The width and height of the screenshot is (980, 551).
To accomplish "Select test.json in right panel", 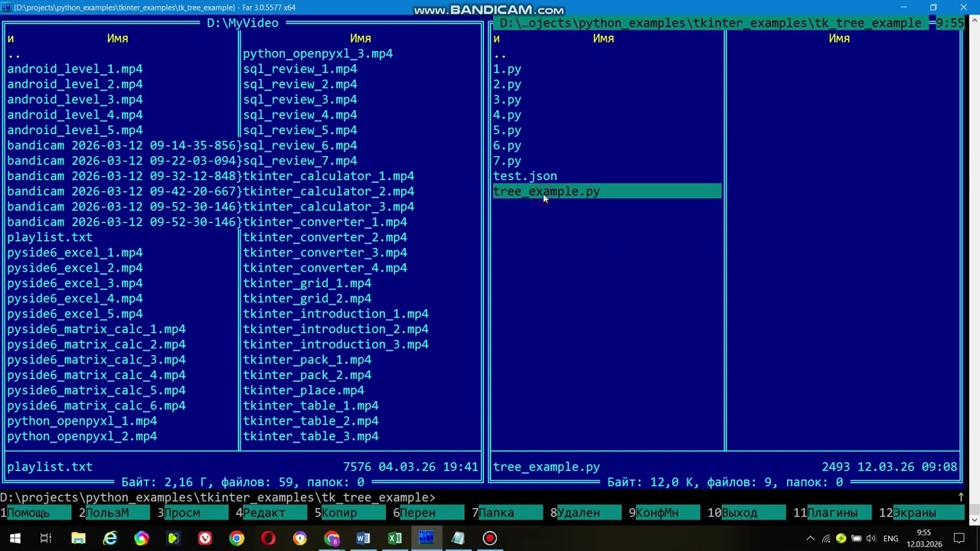I will tap(525, 176).
